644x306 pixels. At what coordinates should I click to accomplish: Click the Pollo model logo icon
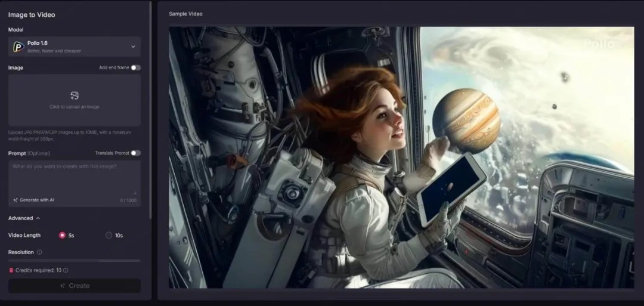click(x=18, y=47)
